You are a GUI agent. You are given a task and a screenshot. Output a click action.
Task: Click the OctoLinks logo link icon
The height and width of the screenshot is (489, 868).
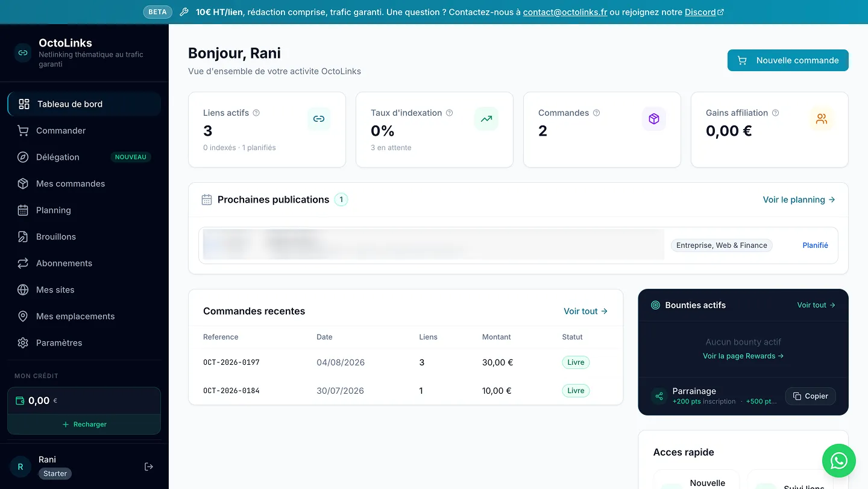click(x=23, y=52)
